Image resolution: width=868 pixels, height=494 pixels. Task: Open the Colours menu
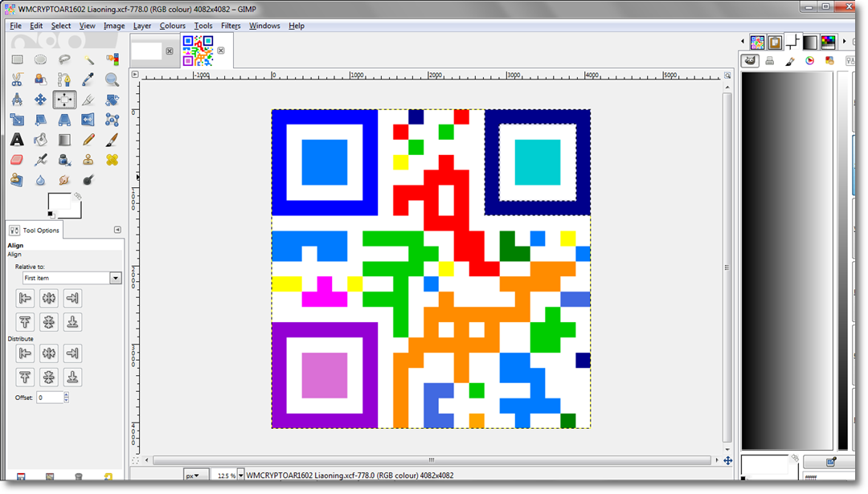tap(173, 26)
